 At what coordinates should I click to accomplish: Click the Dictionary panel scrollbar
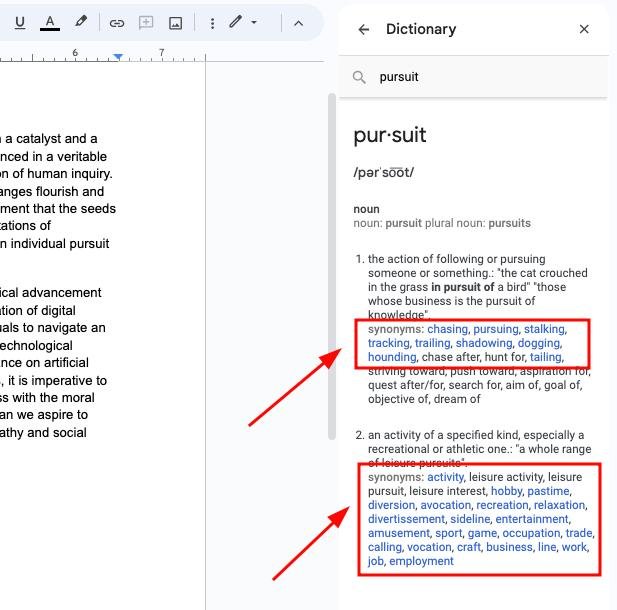[332, 266]
